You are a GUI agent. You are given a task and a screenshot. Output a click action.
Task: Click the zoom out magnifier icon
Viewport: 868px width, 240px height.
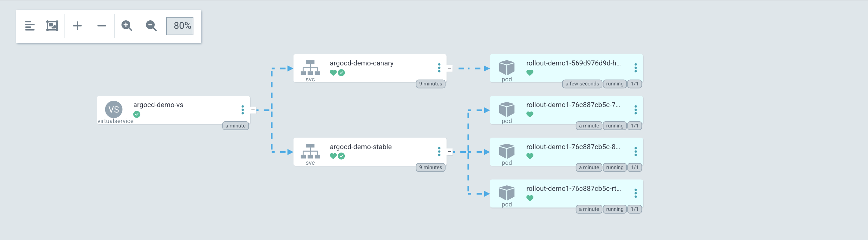tap(151, 26)
